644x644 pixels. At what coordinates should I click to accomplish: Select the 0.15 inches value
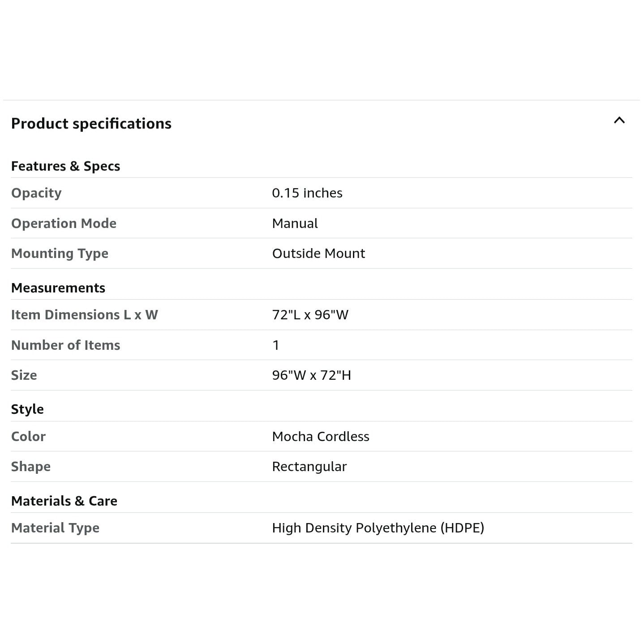click(307, 193)
